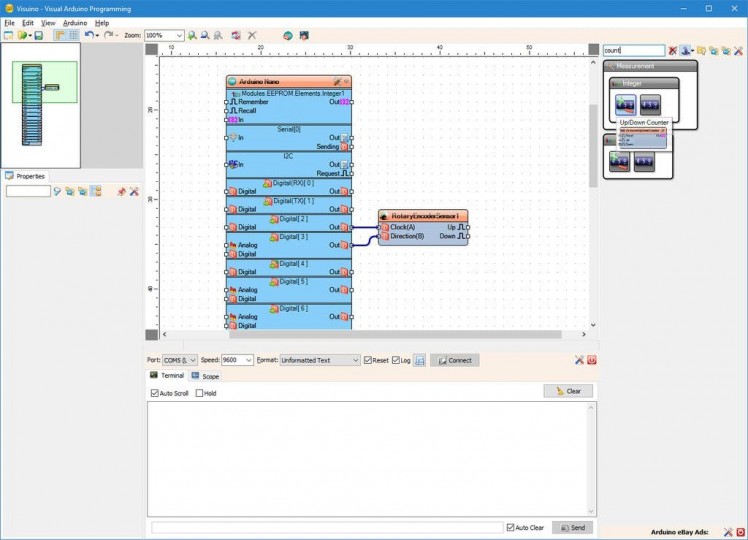The height and width of the screenshot is (540, 748).
Task: Clear the component search filter icon
Action: click(673, 50)
